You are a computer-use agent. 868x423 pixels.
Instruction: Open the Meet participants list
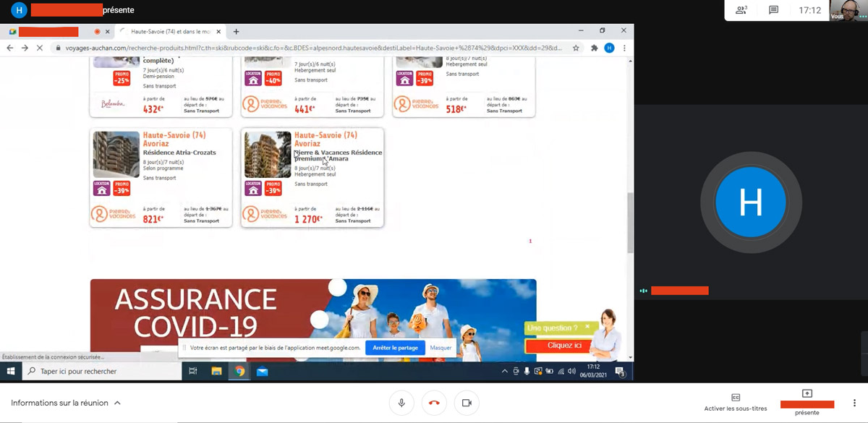(x=741, y=10)
